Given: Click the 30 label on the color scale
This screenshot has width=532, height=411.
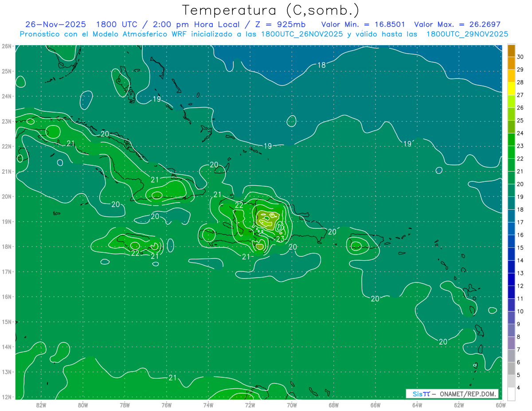Looking at the screenshot, I should click(520, 57).
